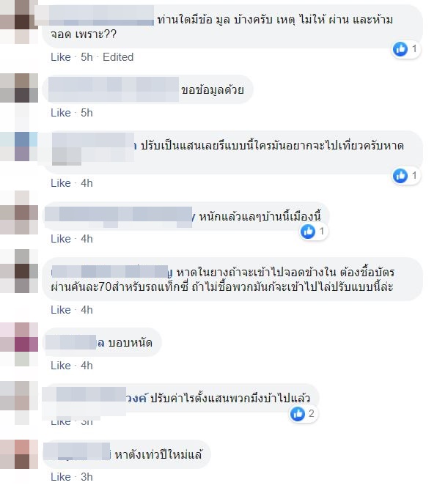Open avatar beside 'หาตังเท่วปีใหม่แล้' comment
Viewport: 448px width, 488px height.
point(18,454)
